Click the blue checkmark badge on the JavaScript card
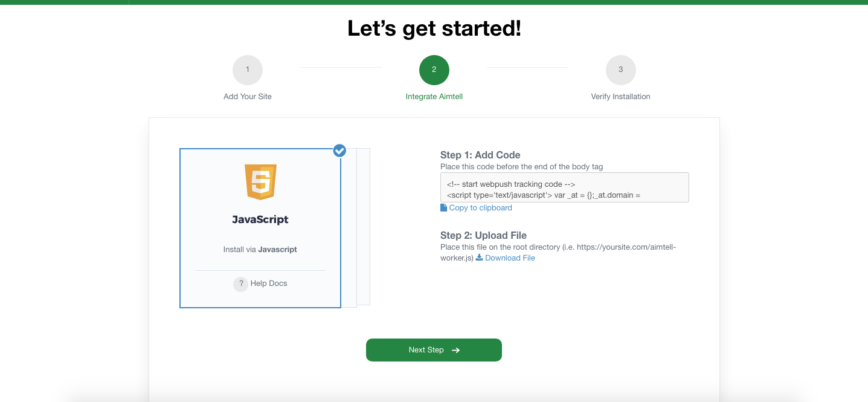 tap(339, 151)
